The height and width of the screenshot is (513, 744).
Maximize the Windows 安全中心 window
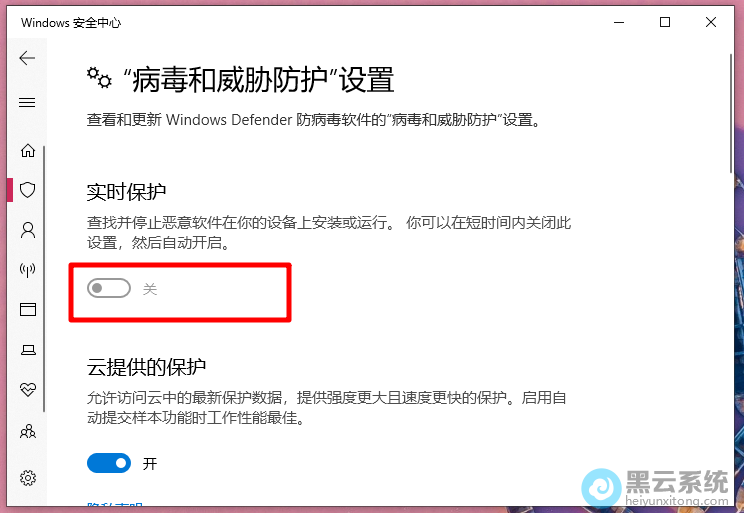[x=665, y=22]
